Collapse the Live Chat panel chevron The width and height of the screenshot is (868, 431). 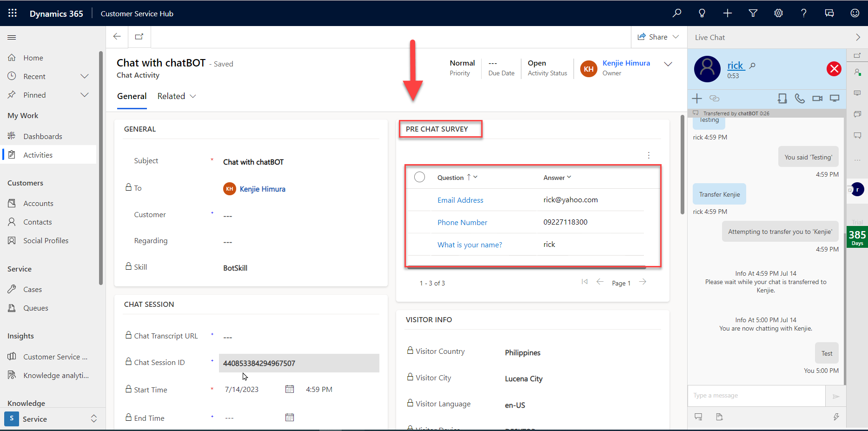point(858,37)
